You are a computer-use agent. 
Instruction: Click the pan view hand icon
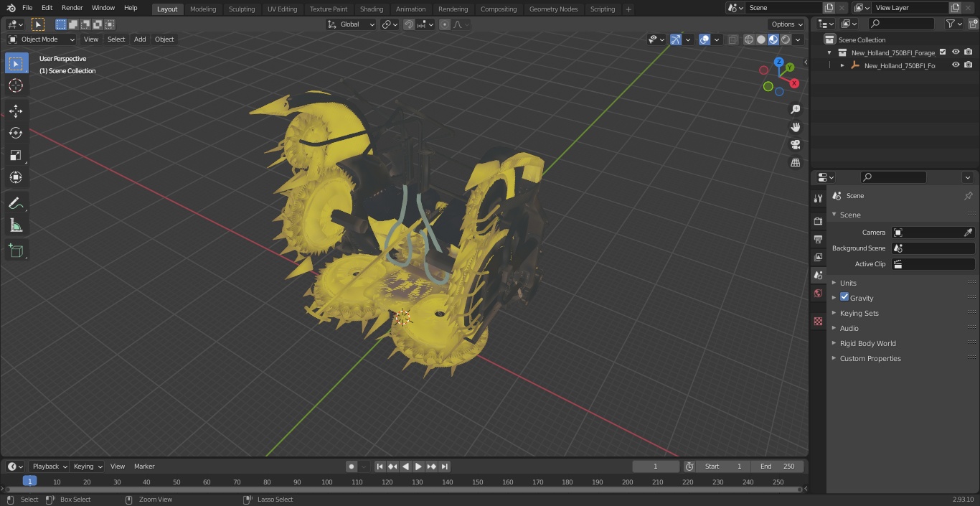(795, 127)
